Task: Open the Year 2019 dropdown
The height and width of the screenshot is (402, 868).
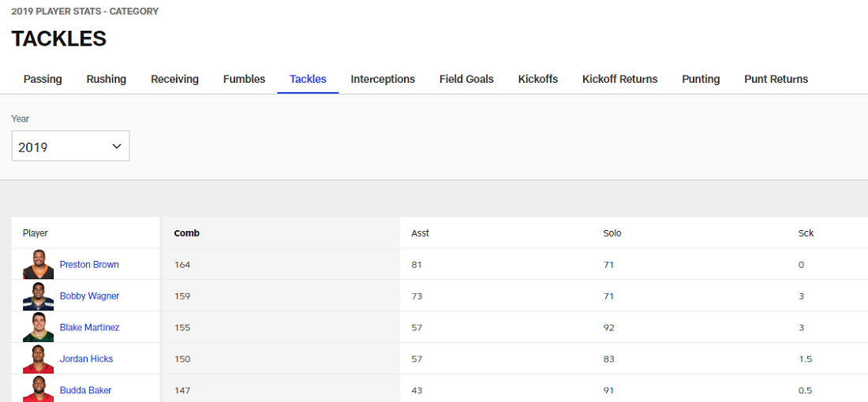Action: [x=70, y=147]
